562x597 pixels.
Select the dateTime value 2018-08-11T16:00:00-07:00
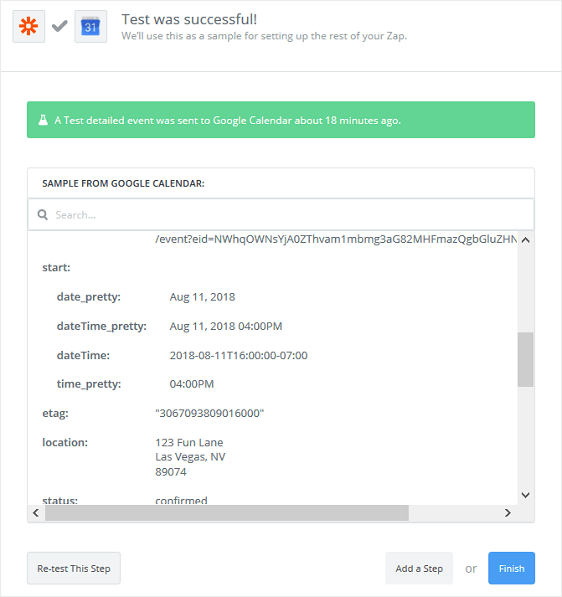coord(238,355)
